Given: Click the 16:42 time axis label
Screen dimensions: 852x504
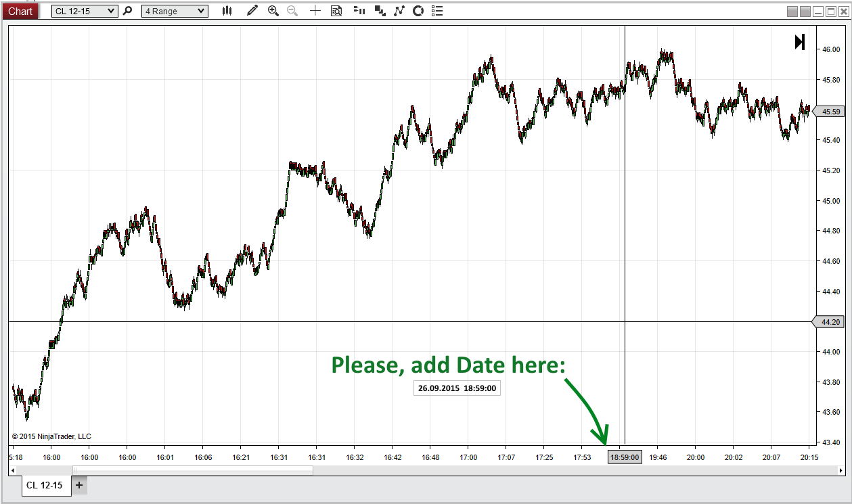Looking at the screenshot, I should click(393, 457).
